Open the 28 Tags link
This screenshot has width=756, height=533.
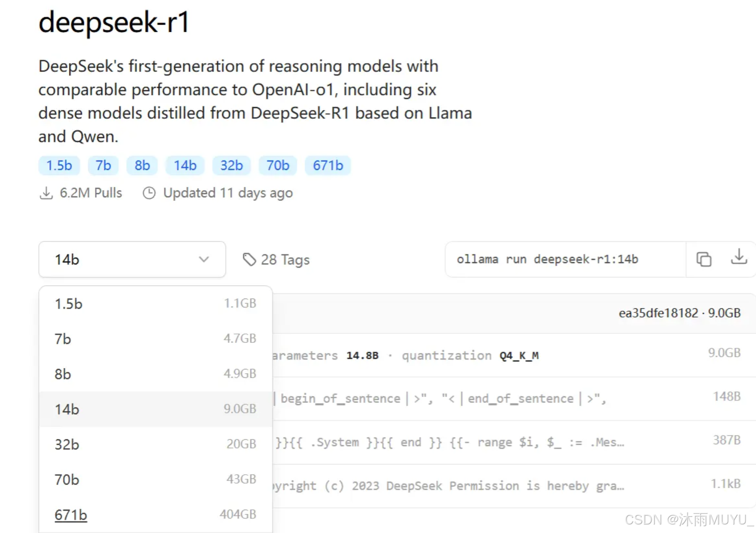pos(285,260)
